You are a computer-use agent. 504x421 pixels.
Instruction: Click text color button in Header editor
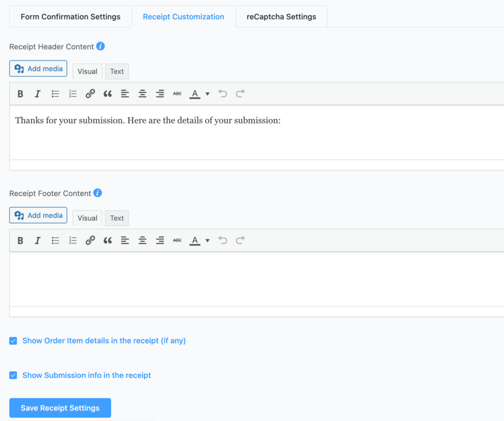click(x=195, y=94)
